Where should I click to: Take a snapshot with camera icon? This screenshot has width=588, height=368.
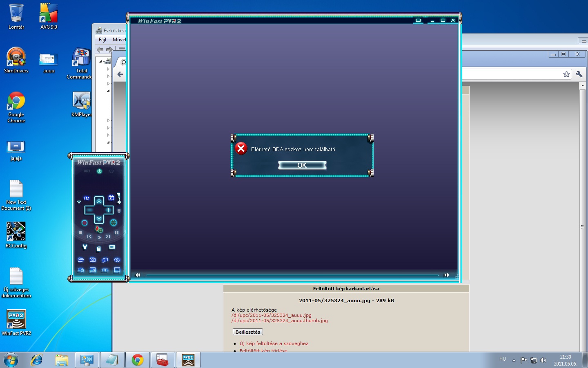pos(93,260)
